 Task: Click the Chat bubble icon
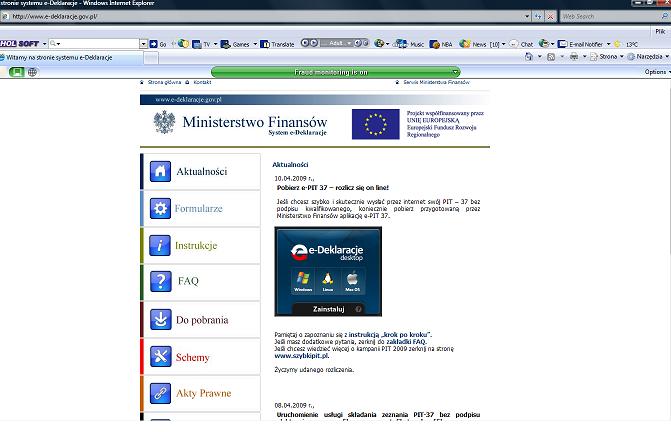(514, 44)
